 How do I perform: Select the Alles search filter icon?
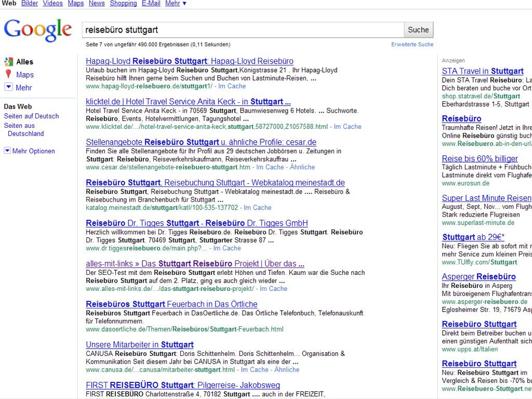coord(8,61)
